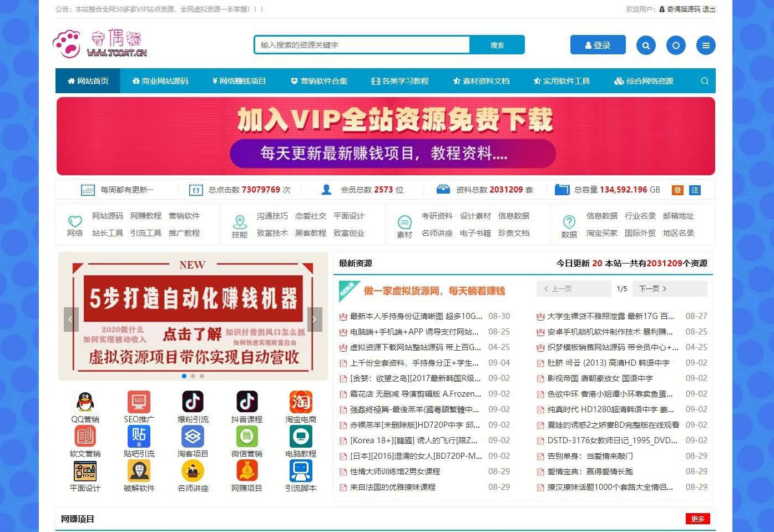
Task: Click the 退出 logout link
Action: [x=709, y=9]
